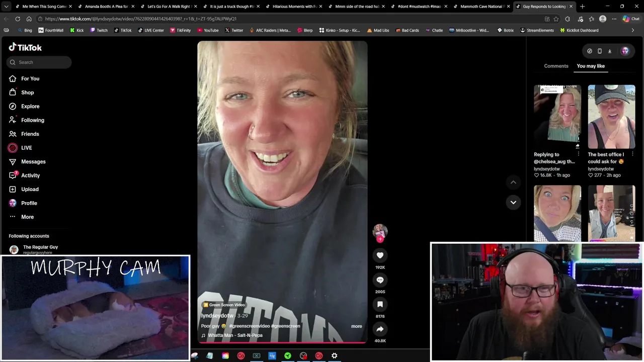Viewport: 644px width, 362px height.
Task: Click the TikTok coin icon in top-right pill
Action: pyautogui.click(x=589, y=51)
